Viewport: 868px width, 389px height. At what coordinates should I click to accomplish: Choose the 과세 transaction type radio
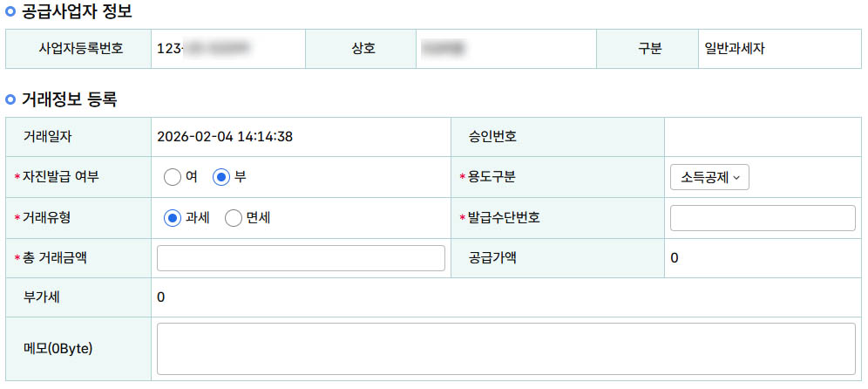173,218
